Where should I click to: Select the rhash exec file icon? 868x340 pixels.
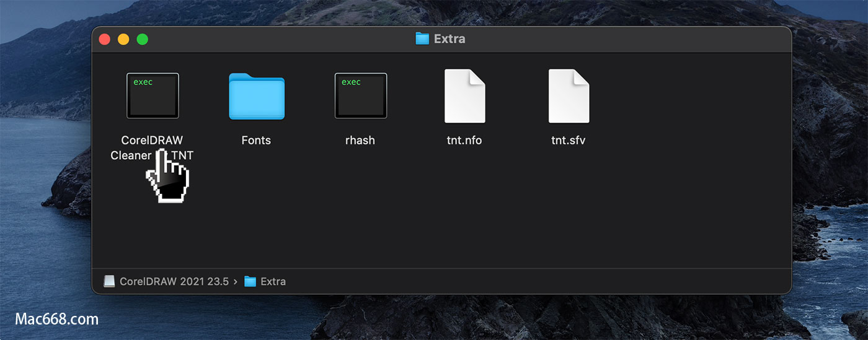(x=360, y=96)
